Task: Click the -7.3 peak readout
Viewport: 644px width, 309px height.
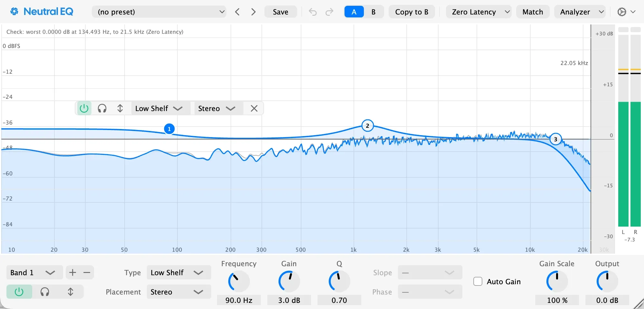Action: click(630, 240)
